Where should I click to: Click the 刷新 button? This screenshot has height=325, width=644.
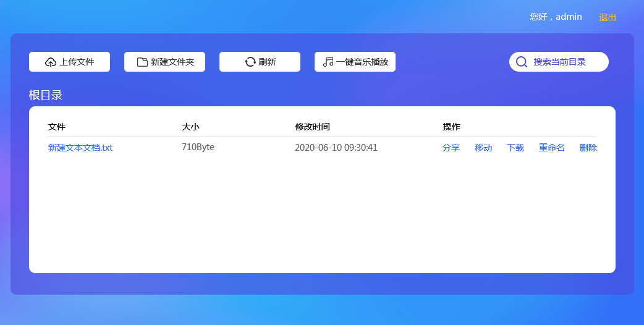(x=260, y=62)
